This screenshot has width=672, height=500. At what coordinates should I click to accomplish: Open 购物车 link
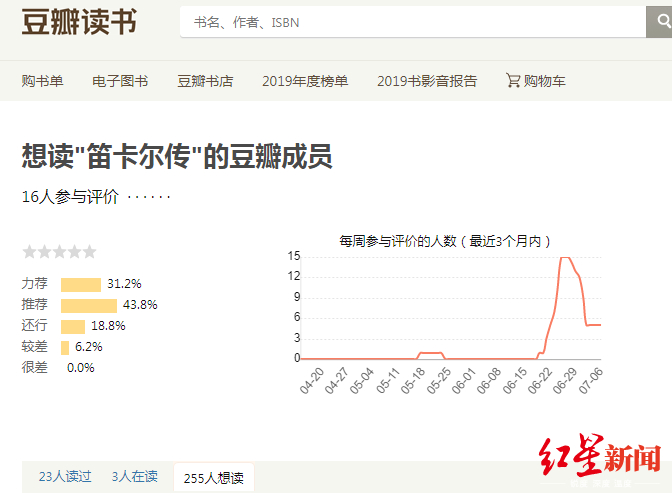coord(544,81)
